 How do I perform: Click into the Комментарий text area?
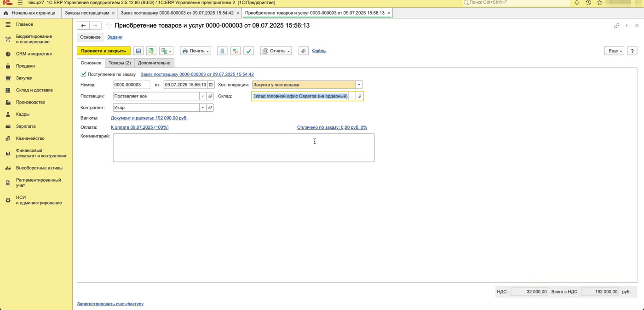[x=244, y=148]
